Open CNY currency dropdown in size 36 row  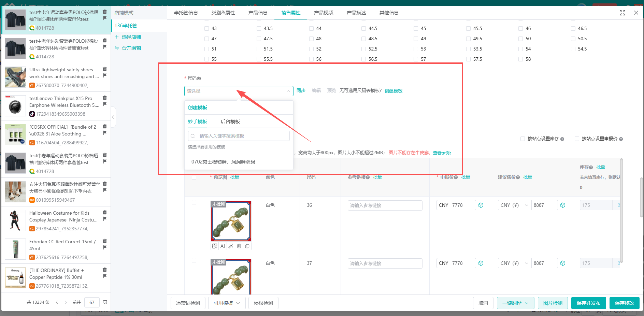(514, 205)
